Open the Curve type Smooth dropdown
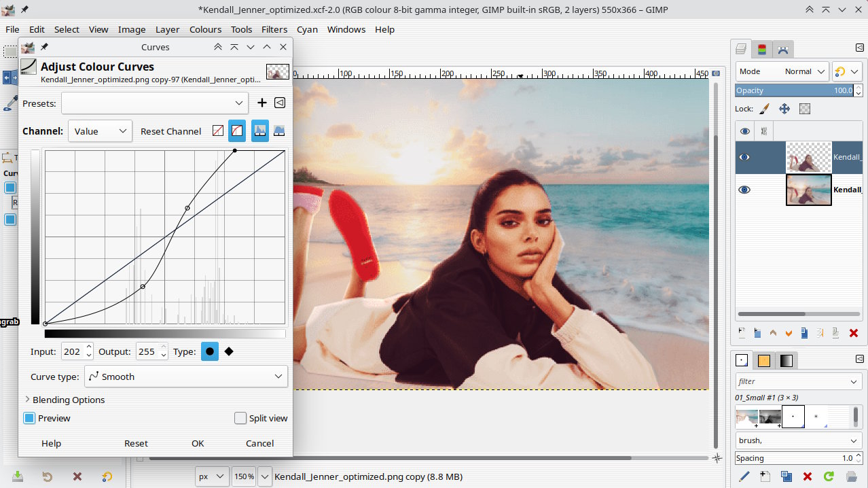Image resolution: width=868 pixels, height=488 pixels. coord(186,377)
